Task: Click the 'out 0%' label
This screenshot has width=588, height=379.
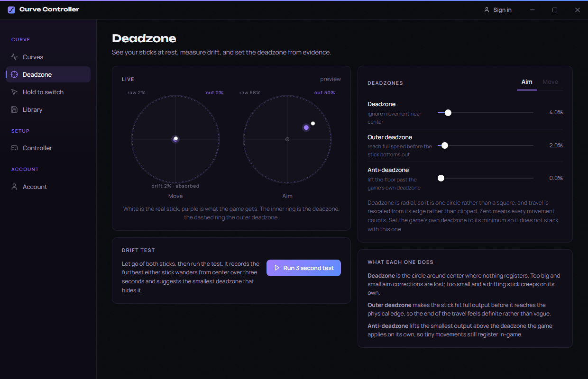Action: [214, 93]
